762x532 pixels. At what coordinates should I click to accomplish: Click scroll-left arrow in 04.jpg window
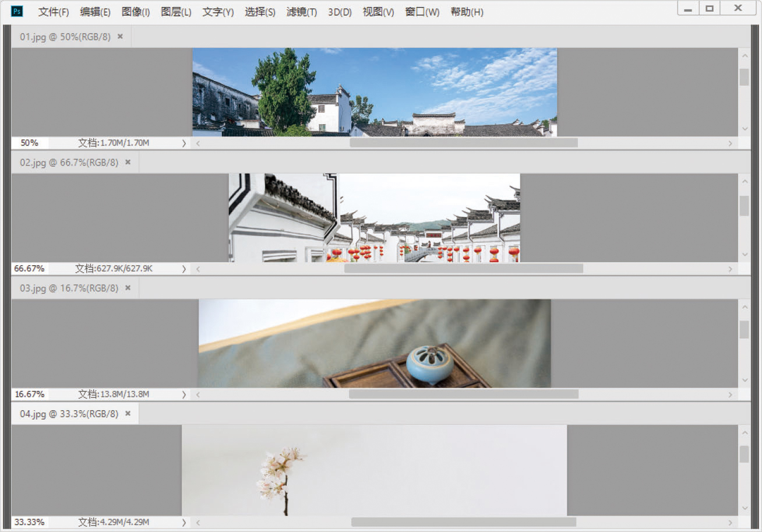tap(198, 522)
